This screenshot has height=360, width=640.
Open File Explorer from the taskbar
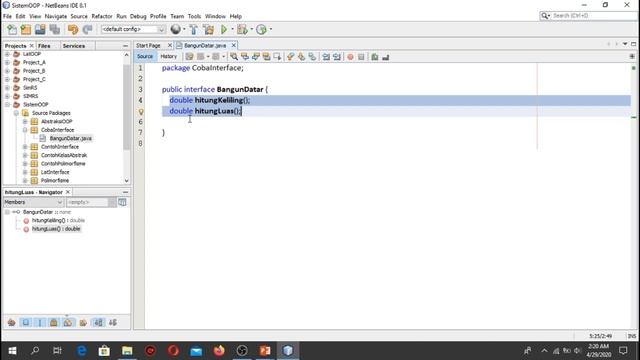coord(127,351)
